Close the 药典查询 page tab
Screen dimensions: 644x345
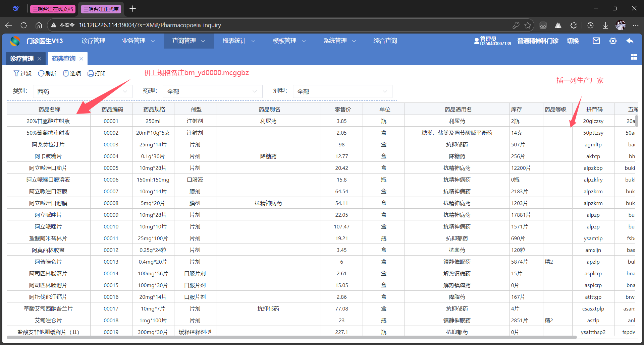tap(82, 59)
